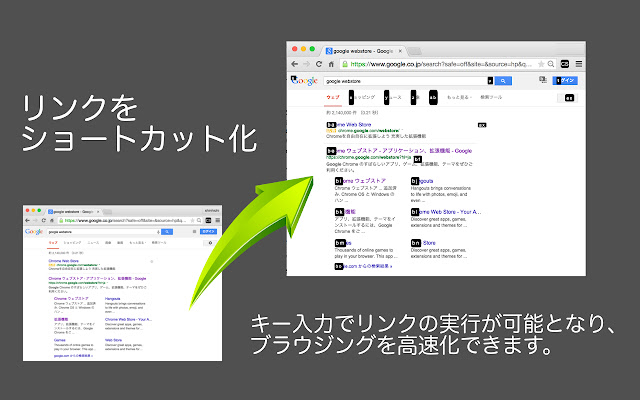Click the home icon in the small browser window
The height and width of the screenshot is (400, 640).
coord(52,220)
